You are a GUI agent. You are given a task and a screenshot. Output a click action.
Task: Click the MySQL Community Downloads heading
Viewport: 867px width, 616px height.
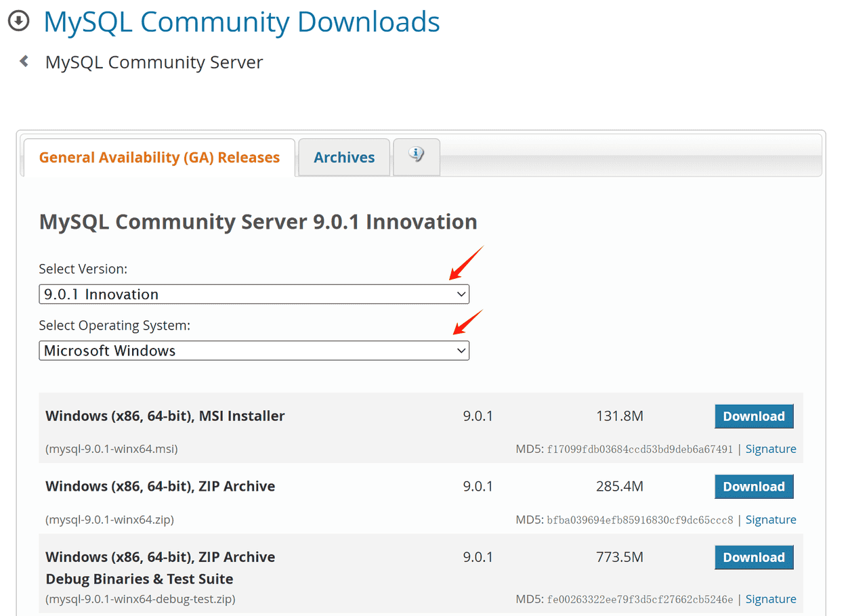pyautogui.click(x=242, y=22)
